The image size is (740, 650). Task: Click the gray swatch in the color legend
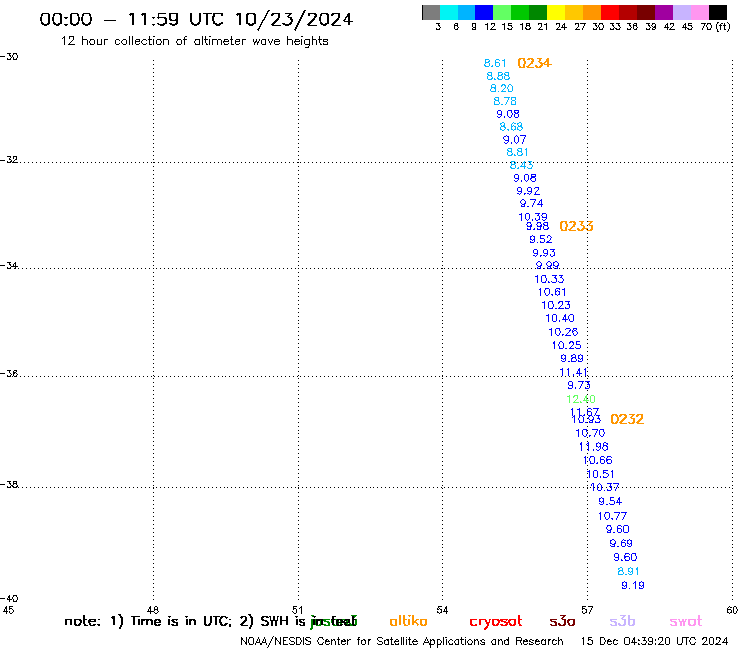[431, 12]
